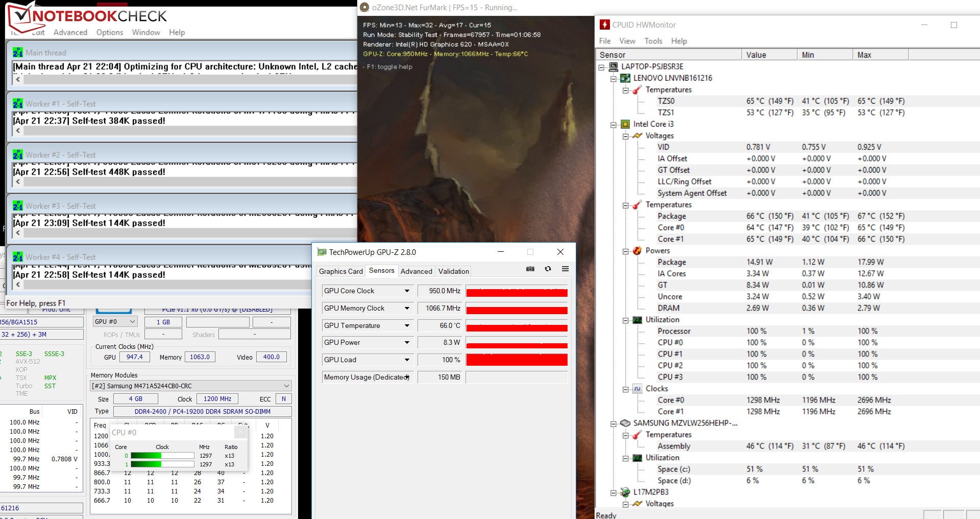The image size is (980, 519).
Task: Open HWMonitor View menu
Action: coord(627,41)
